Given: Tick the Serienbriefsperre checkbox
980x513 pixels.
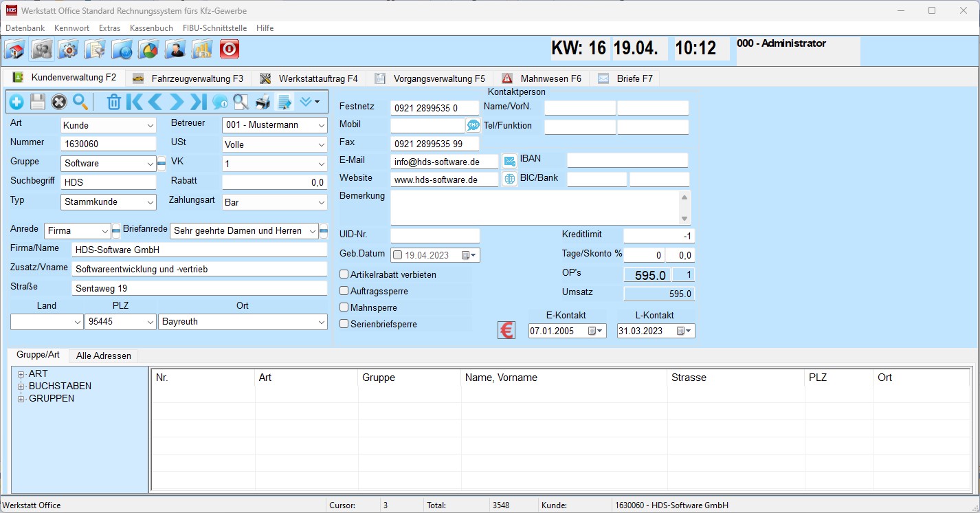Looking at the screenshot, I should pyautogui.click(x=344, y=324).
